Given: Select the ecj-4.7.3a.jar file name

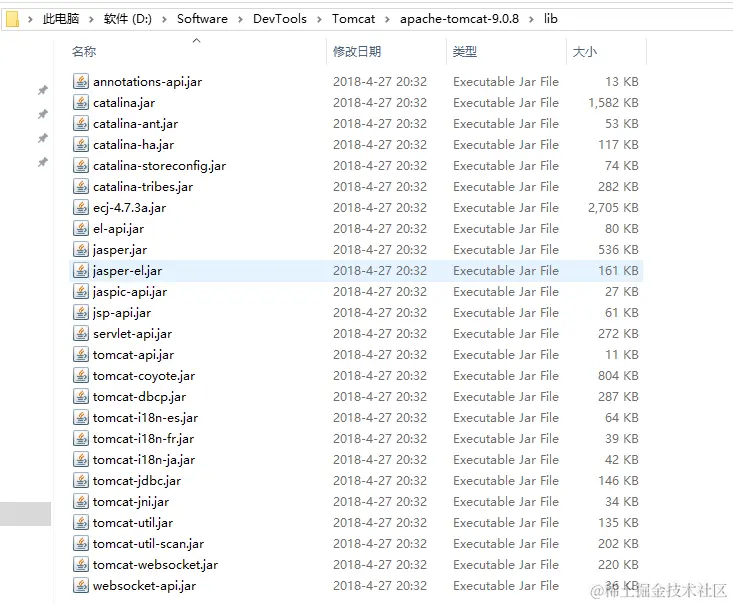Looking at the screenshot, I should point(129,208).
